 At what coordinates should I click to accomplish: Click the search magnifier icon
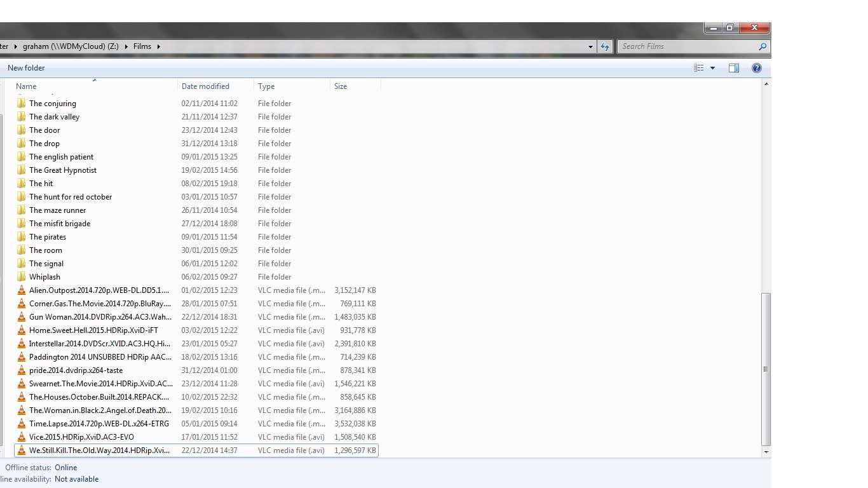point(763,46)
